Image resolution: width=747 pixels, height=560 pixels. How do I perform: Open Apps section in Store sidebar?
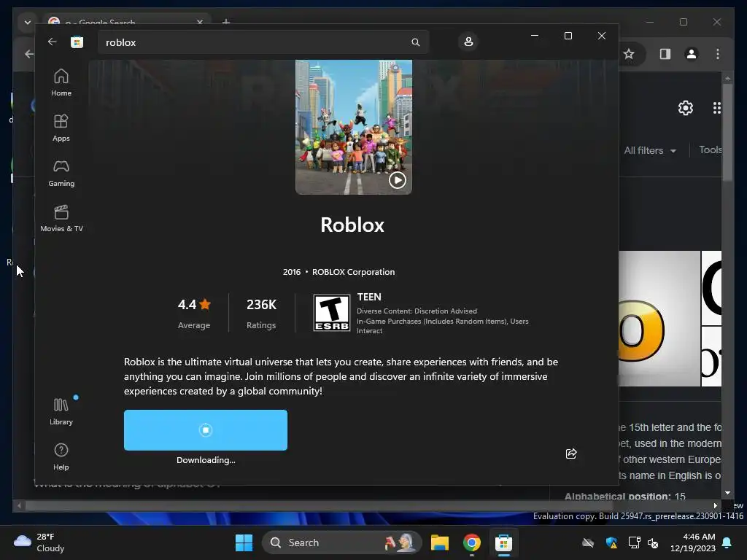click(61, 128)
